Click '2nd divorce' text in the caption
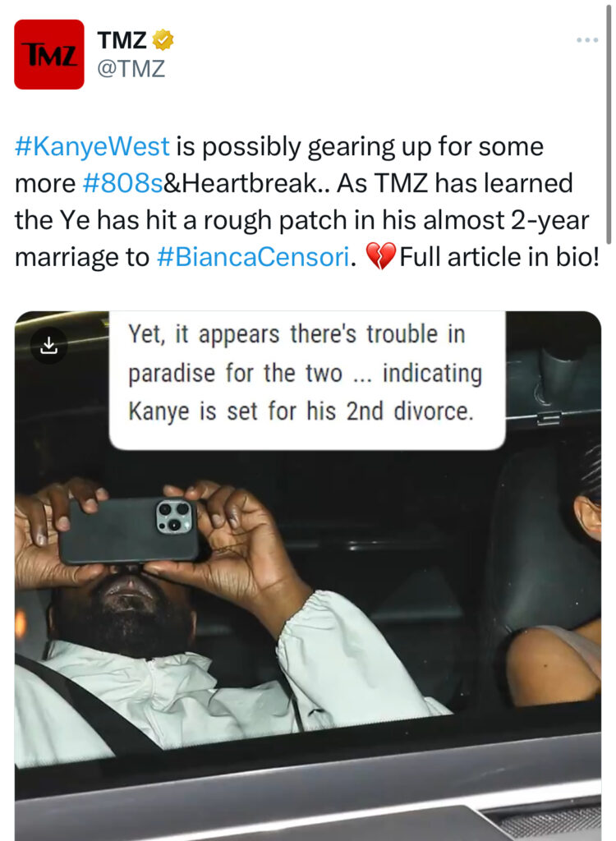This screenshot has width=616, height=841. tap(410, 411)
